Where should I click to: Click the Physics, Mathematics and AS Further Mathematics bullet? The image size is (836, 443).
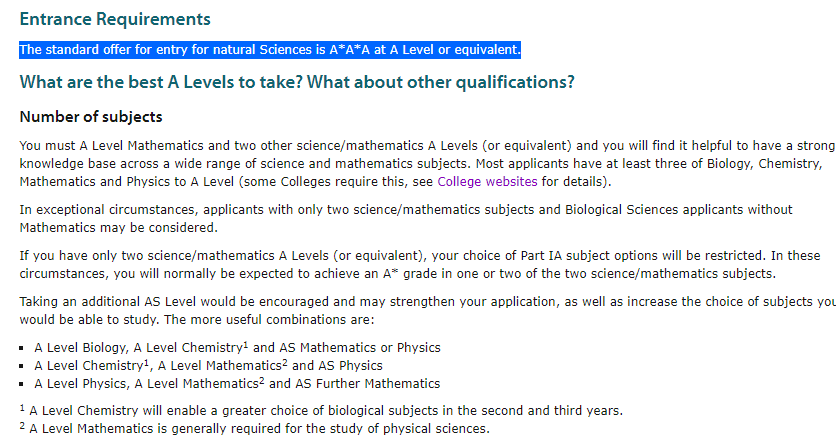(237, 384)
